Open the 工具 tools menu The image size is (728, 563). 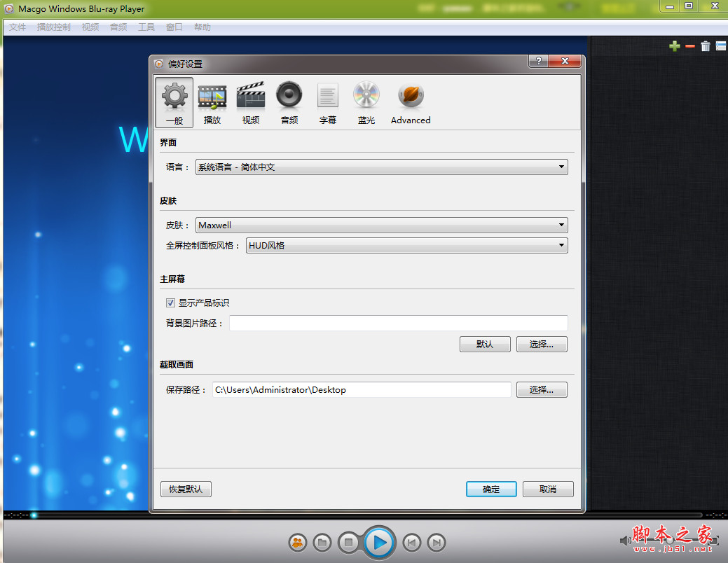pos(146,27)
